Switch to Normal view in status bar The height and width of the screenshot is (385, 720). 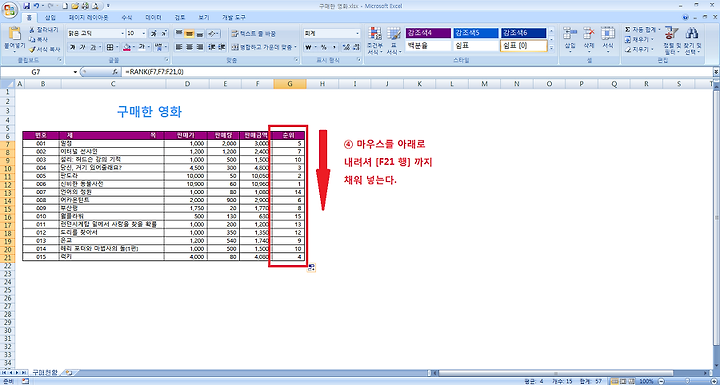614,381
